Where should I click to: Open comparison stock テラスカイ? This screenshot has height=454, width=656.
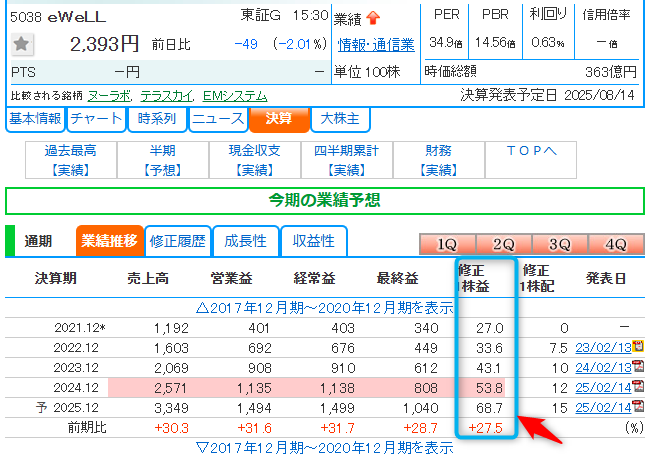(x=167, y=96)
